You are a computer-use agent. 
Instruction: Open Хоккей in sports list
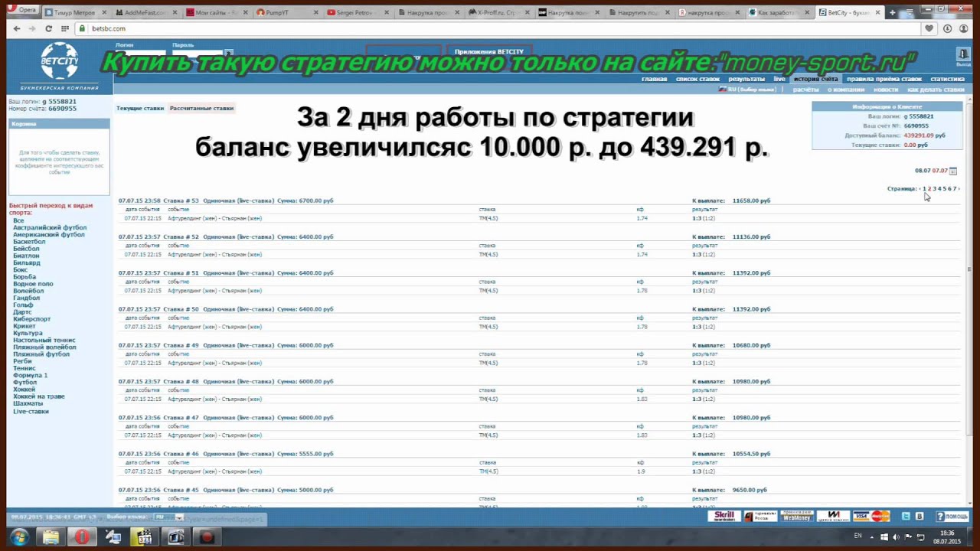(x=24, y=390)
